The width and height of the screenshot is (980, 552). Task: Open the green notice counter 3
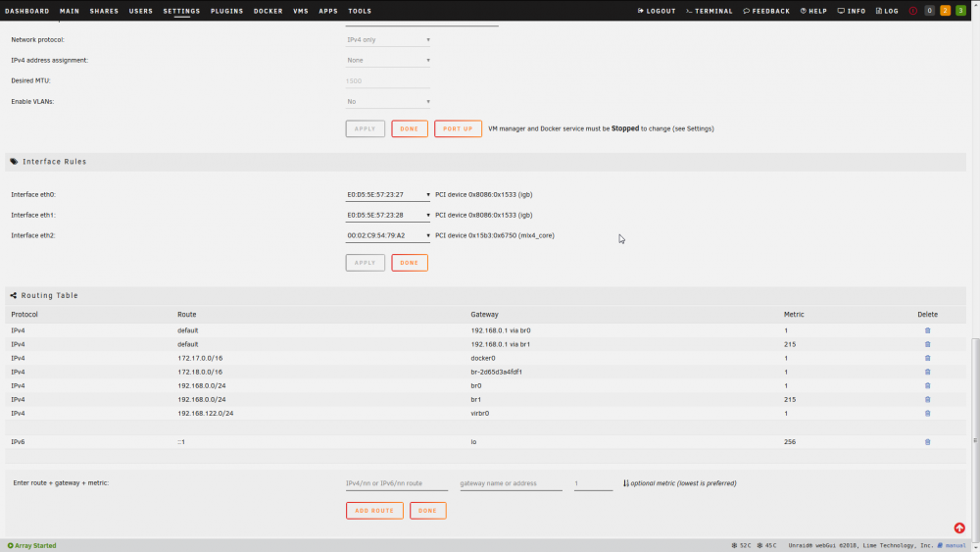click(x=960, y=11)
